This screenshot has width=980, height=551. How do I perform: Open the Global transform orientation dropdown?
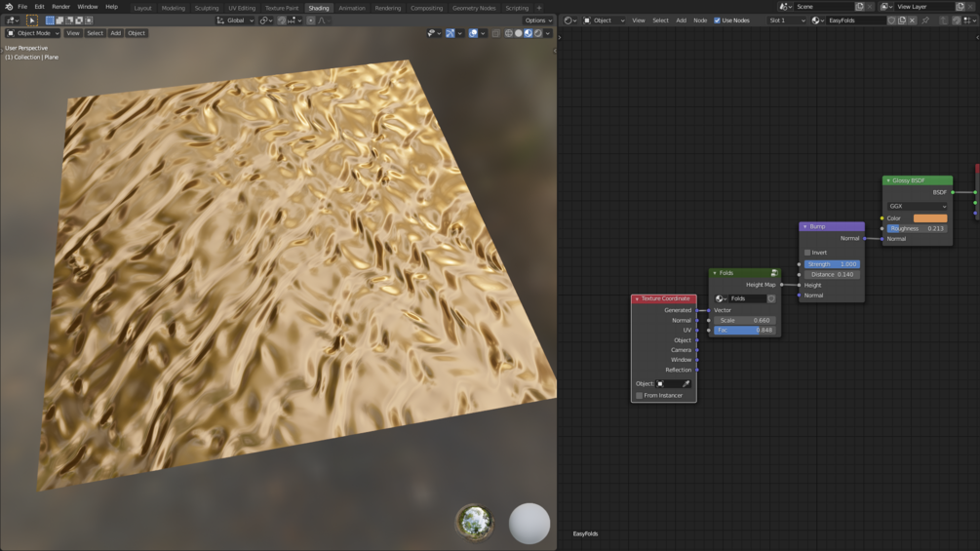tap(235, 20)
